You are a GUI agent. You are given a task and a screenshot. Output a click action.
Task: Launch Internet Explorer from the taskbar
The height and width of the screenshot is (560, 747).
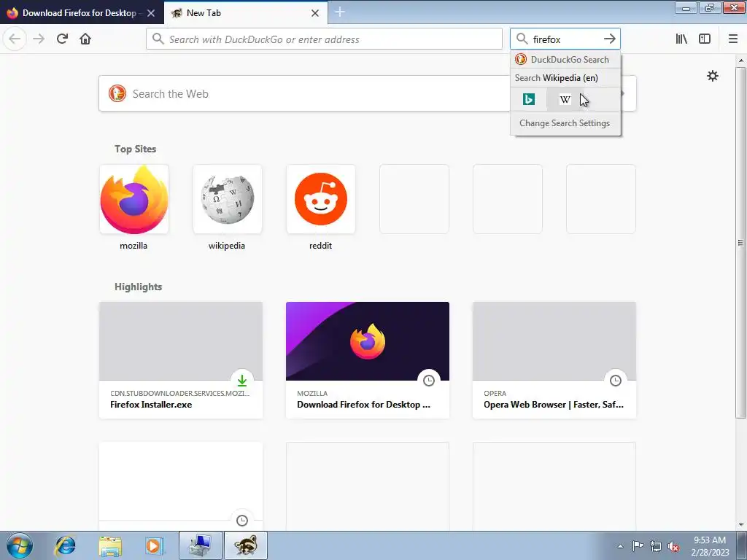pos(65,545)
